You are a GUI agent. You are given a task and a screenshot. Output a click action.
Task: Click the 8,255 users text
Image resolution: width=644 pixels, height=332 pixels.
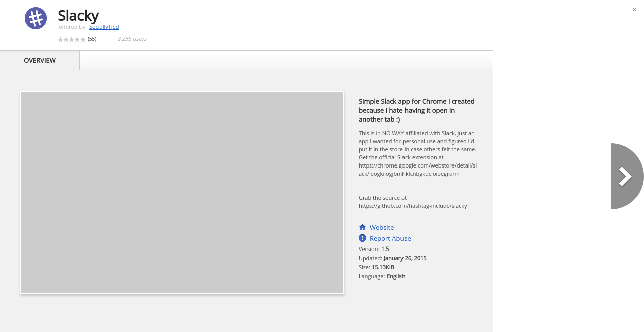pyautogui.click(x=132, y=39)
